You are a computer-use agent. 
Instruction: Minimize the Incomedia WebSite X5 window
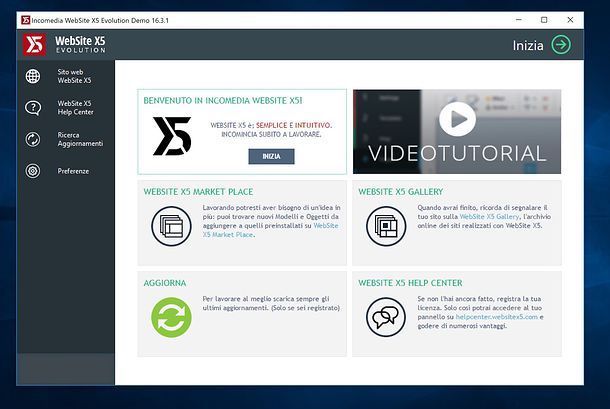click(x=519, y=20)
